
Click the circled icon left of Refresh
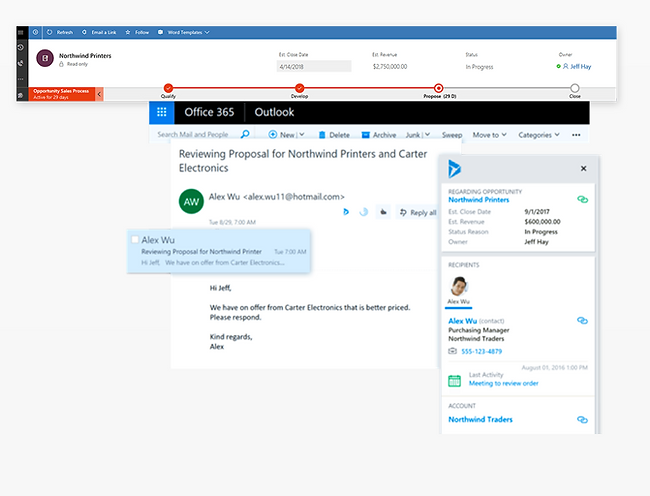point(36,32)
